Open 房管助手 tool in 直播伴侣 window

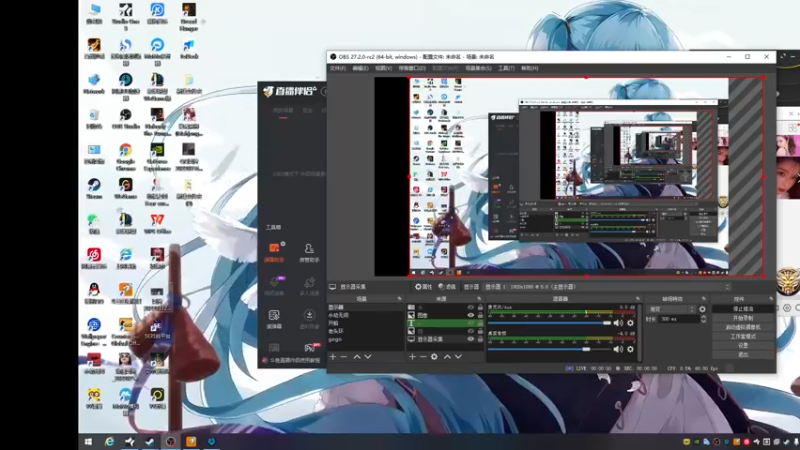(x=309, y=252)
